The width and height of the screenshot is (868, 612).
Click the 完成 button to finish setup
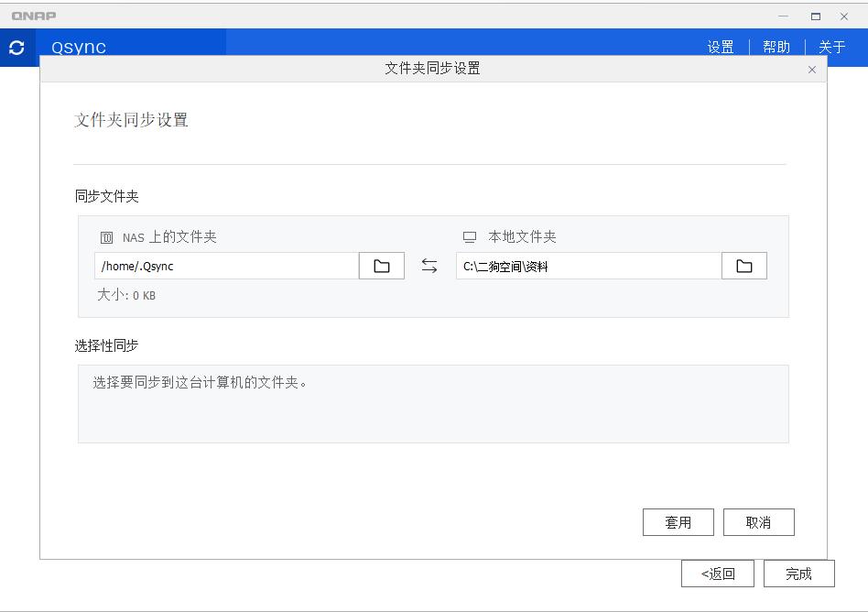[x=797, y=573]
